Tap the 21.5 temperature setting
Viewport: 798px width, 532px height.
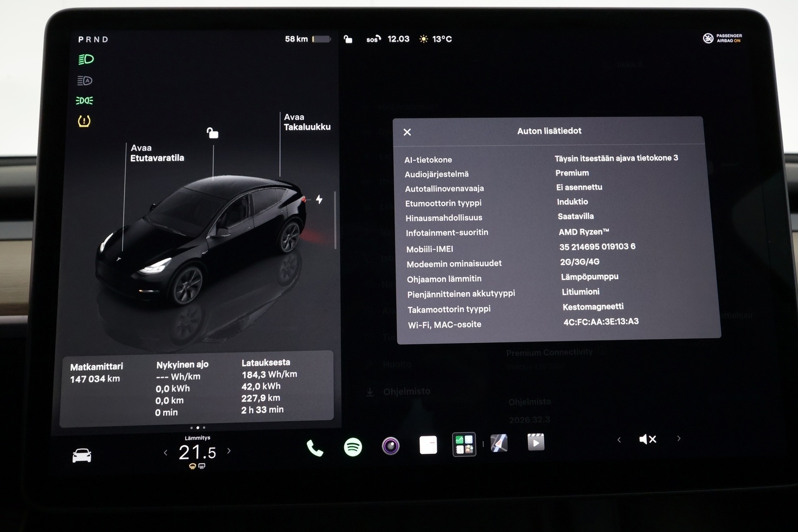[197, 452]
